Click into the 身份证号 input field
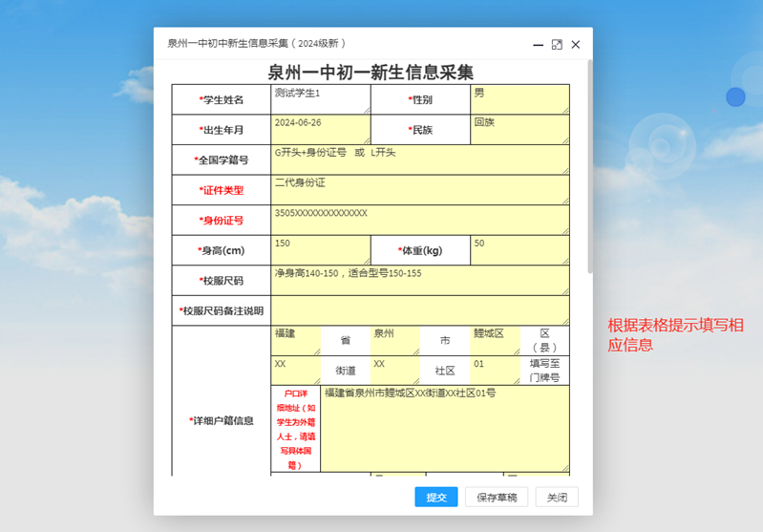The image size is (763, 532). [x=420, y=220]
